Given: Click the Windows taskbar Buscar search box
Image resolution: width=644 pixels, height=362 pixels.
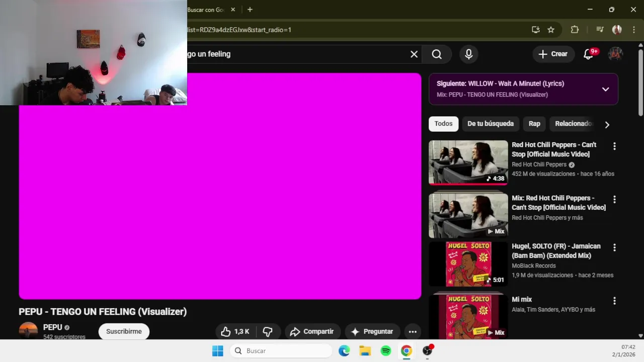Looking at the screenshot, I should tap(281, 351).
